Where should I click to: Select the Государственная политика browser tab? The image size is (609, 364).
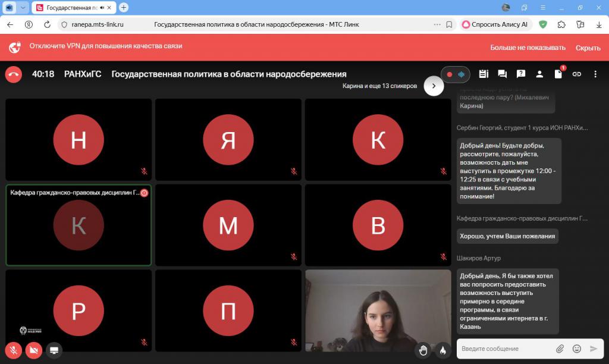[x=71, y=8]
